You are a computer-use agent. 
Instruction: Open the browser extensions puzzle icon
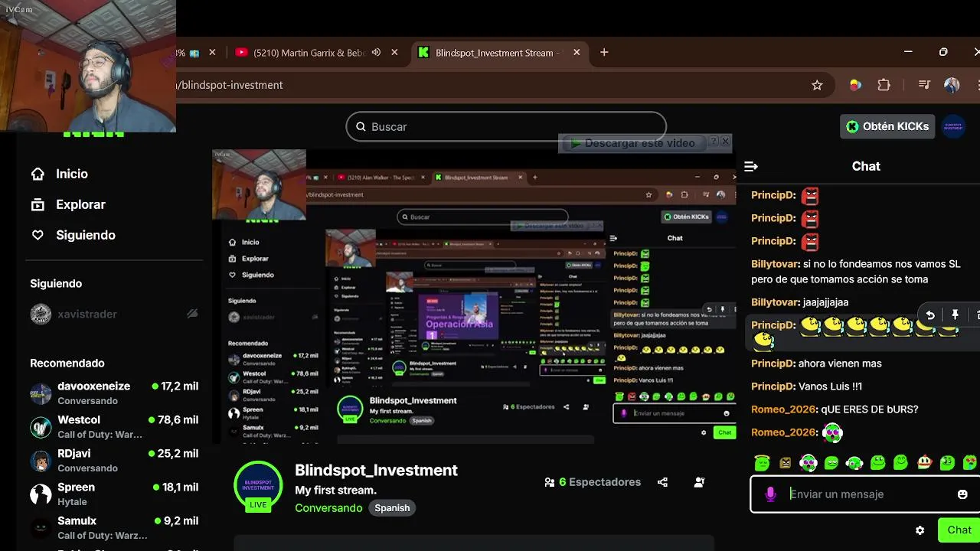click(x=884, y=85)
